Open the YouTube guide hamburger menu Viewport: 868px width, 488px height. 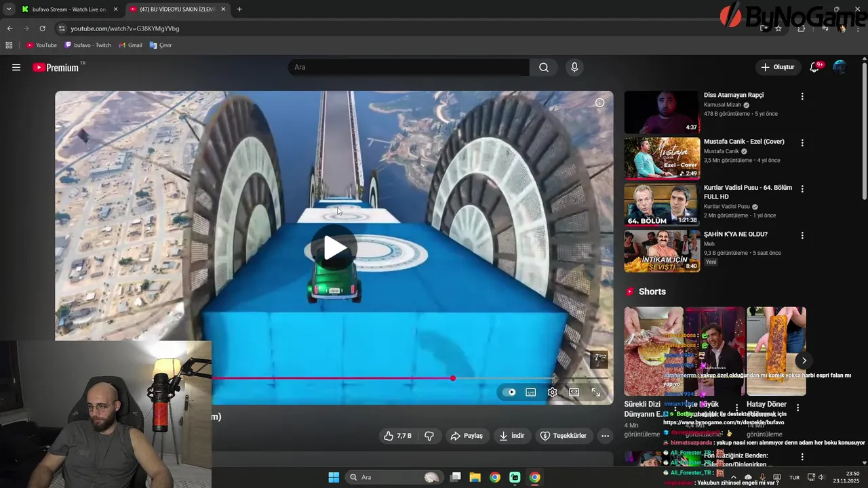tap(16, 67)
